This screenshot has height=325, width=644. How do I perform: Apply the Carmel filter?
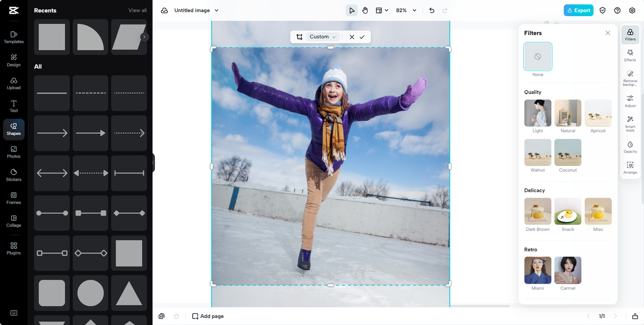(x=568, y=270)
